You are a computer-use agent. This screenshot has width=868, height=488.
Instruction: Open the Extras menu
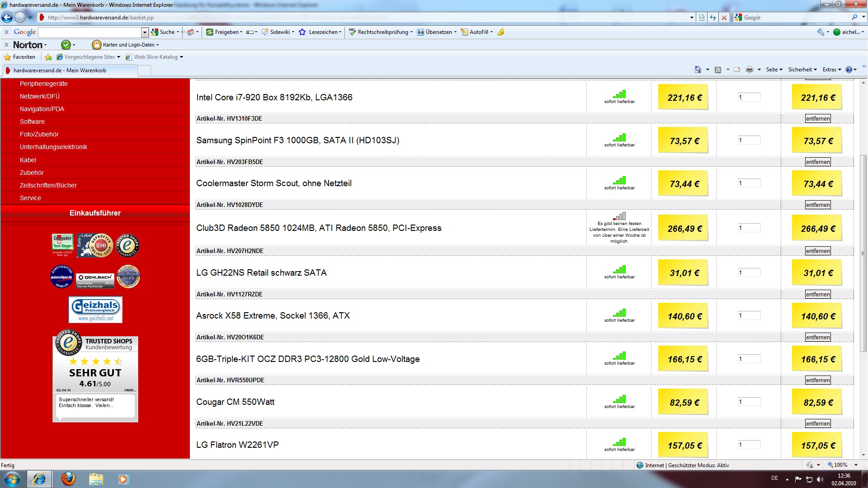pyautogui.click(x=832, y=70)
